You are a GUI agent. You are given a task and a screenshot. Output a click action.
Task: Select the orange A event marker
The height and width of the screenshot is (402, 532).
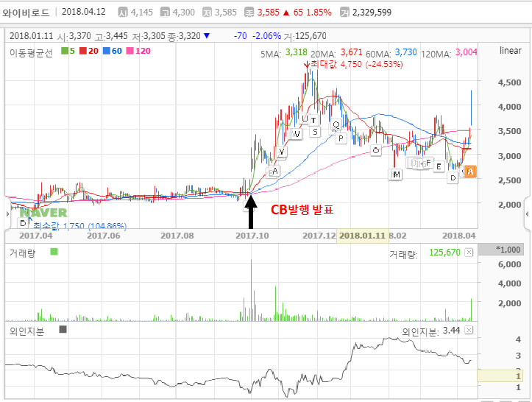click(x=470, y=172)
